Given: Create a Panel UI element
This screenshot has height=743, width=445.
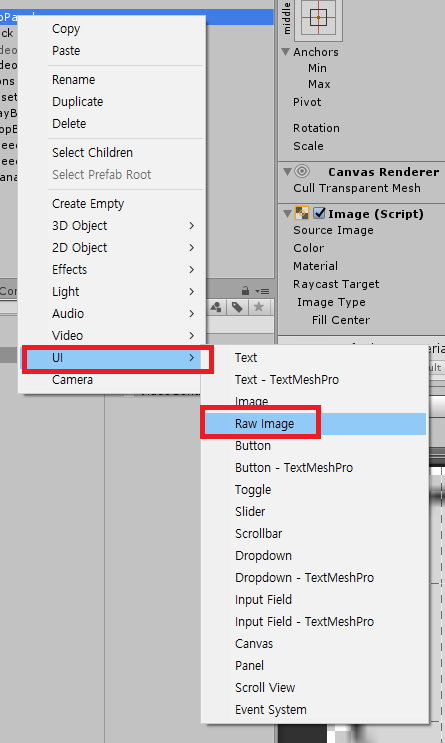Looking at the screenshot, I should click(x=249, y=666).
